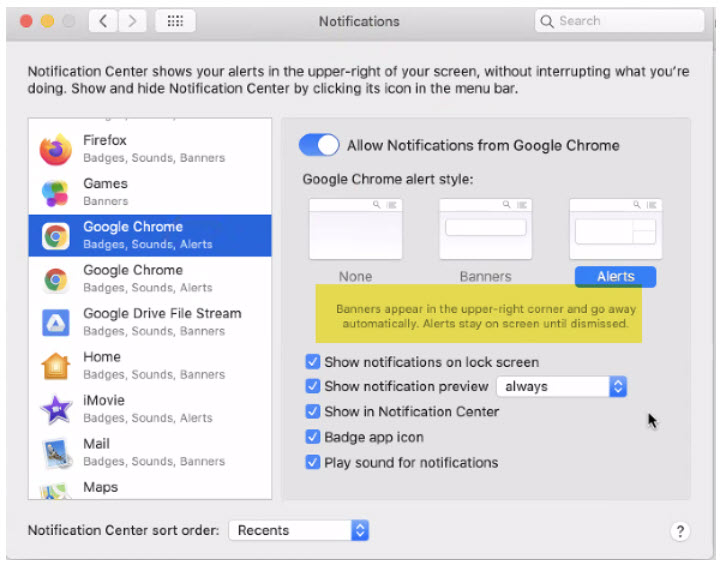Image resolution: width=720 pixels, height=572 pixels.
Task: Open Notification Center sort order Recents dropdown
Action: pos(299,530)
